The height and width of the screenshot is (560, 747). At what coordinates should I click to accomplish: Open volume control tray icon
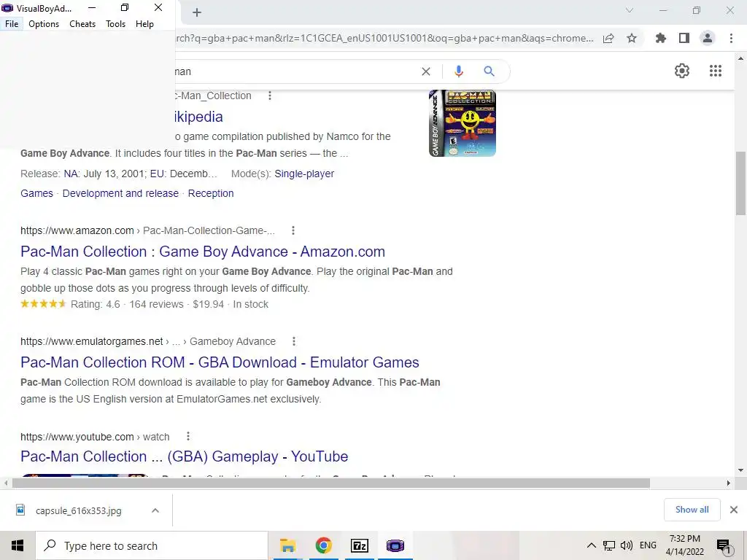click(627, 545)
